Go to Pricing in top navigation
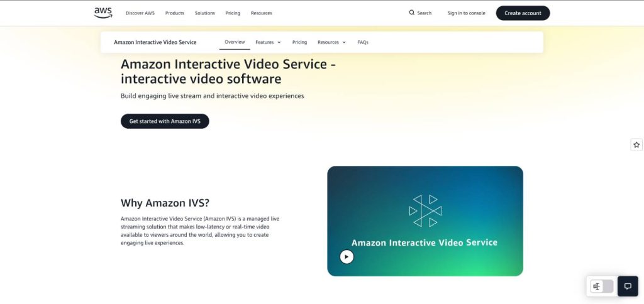 pos(233,13)
